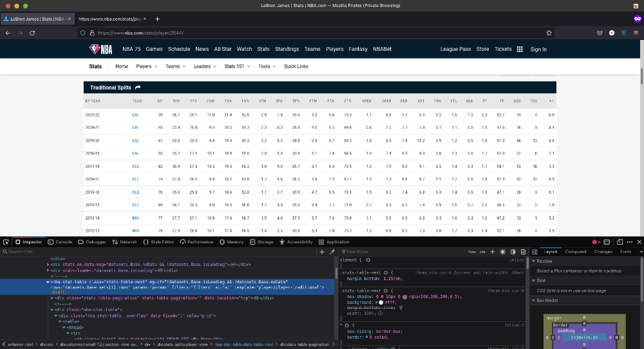This screenshot has width=644, height=349.
Task: Switch to the Console tab
Action: 60,242
